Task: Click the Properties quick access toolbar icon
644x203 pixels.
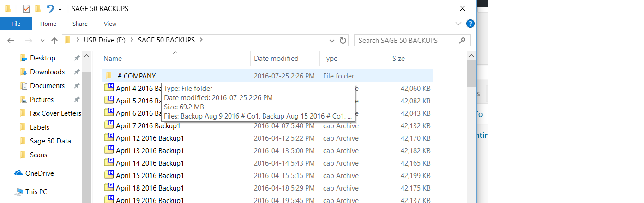Action: tap(26, 8)
